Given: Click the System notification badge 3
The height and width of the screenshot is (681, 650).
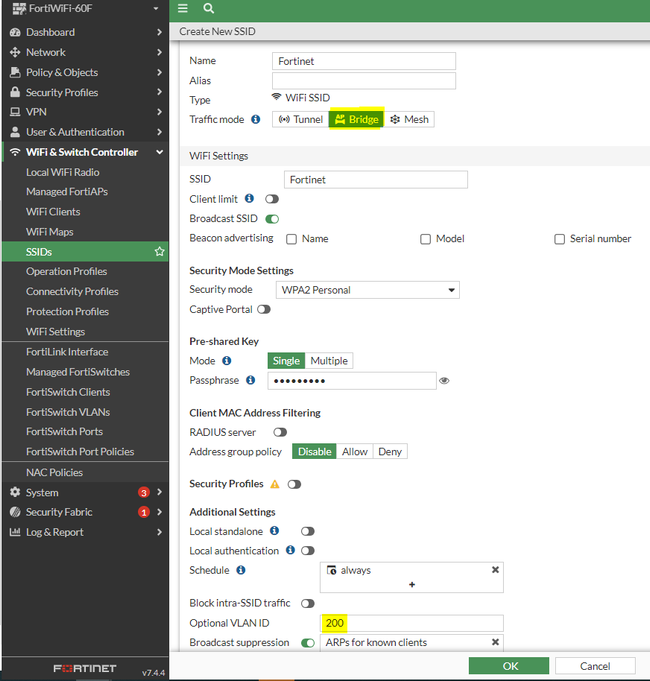Looking at the screenshot, I should (144, 492).
